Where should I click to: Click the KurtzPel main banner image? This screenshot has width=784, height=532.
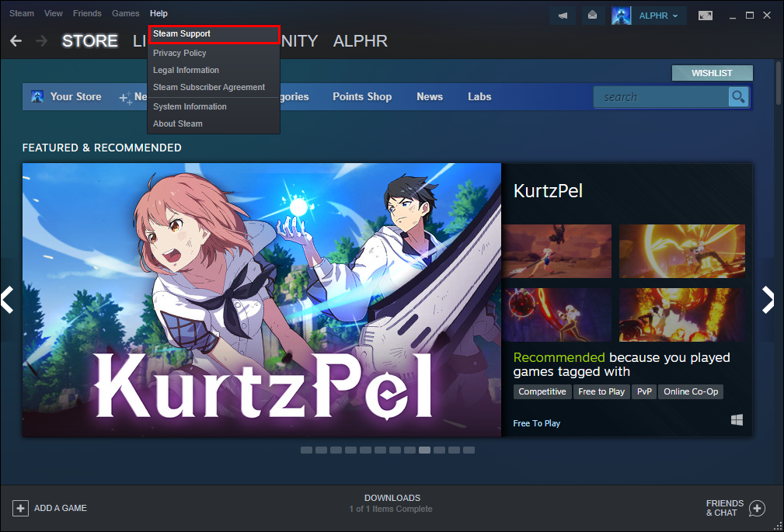click(x=262, y=300)
